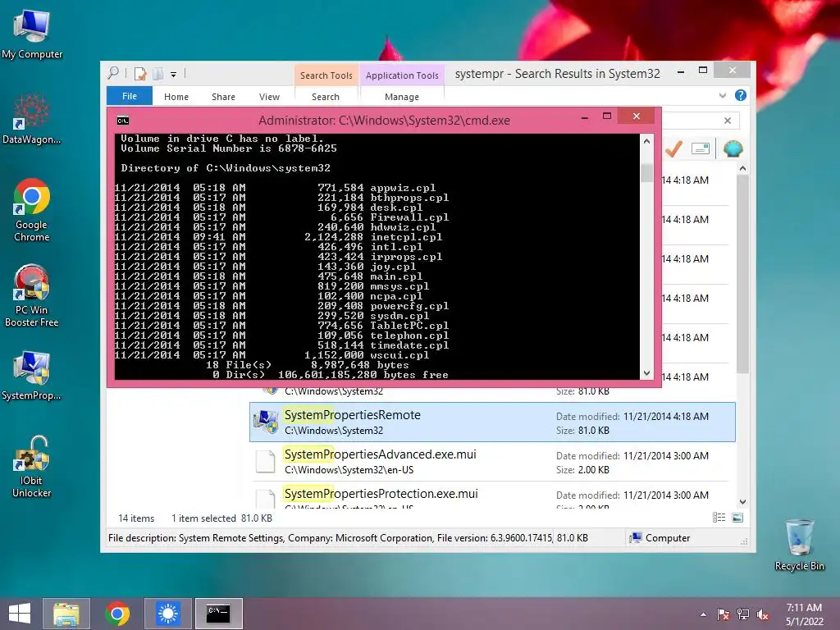
Task: Clear the Explorer search box X
Action: (x=728, y=121)
